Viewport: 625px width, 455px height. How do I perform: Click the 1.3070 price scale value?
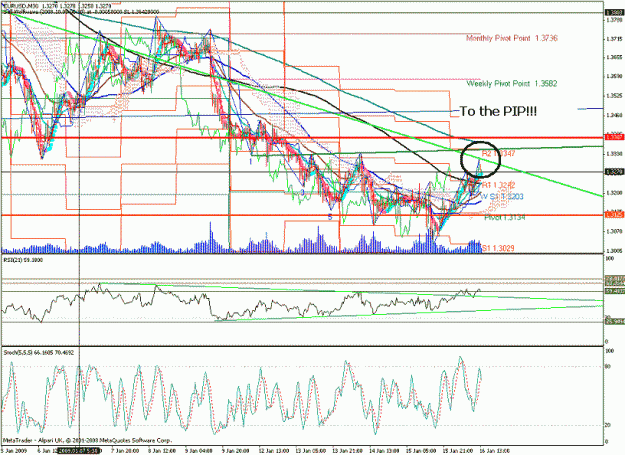[x=614, y=231]
